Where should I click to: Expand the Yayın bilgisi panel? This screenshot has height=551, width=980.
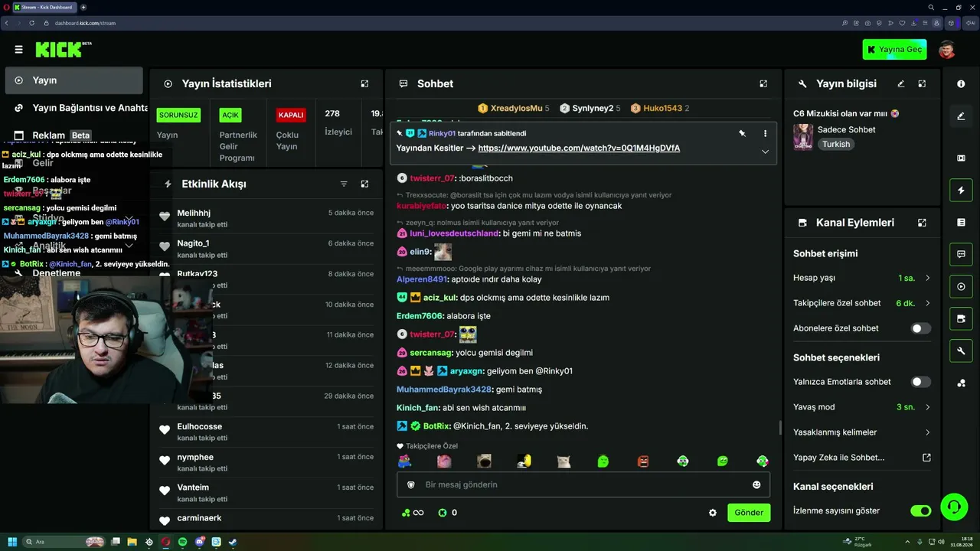pos(922,83)
